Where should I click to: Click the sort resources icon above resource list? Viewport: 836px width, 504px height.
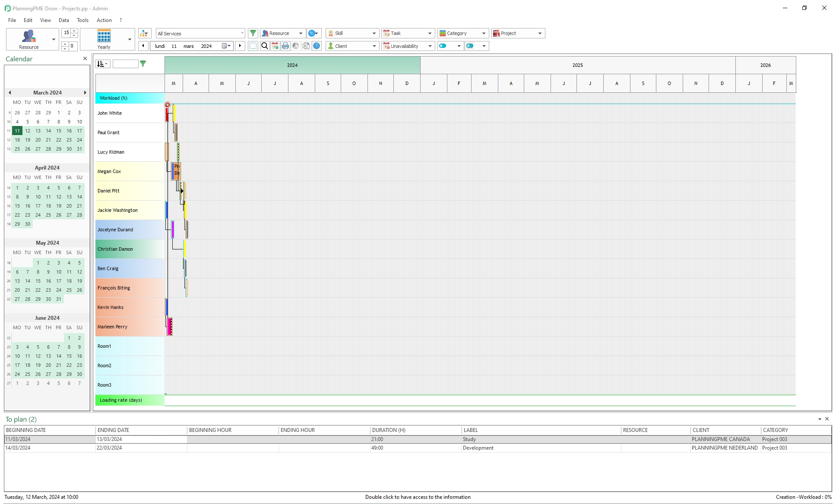coord(103,64)
